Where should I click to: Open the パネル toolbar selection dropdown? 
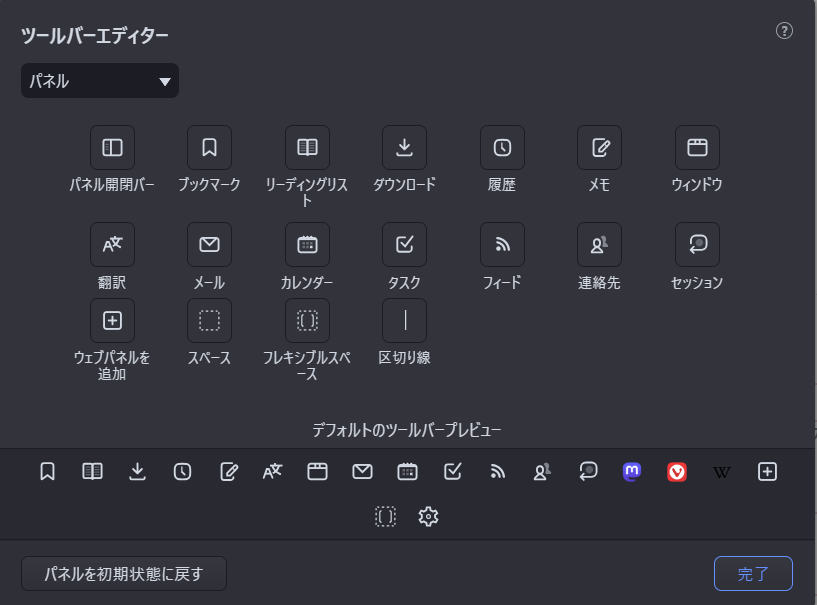(99, 82)
